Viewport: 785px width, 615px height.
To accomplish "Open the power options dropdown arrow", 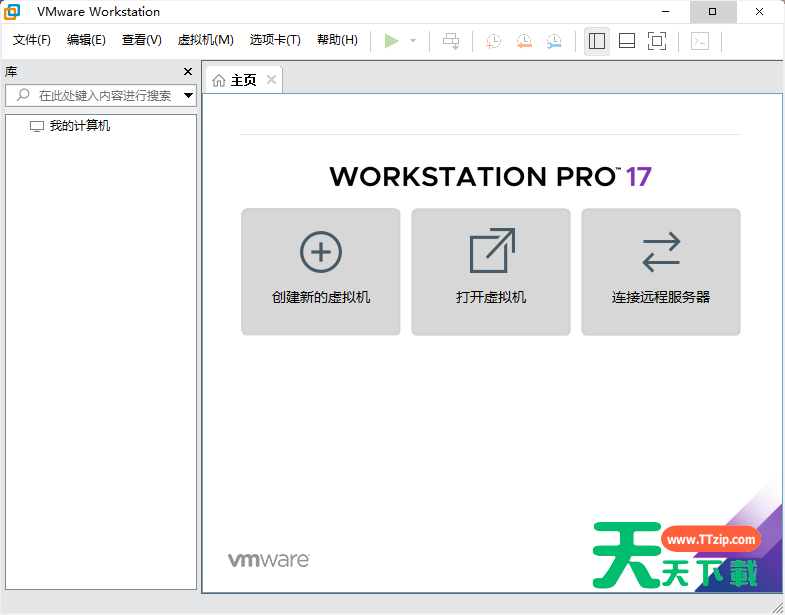I will click(x=413, y=41).
